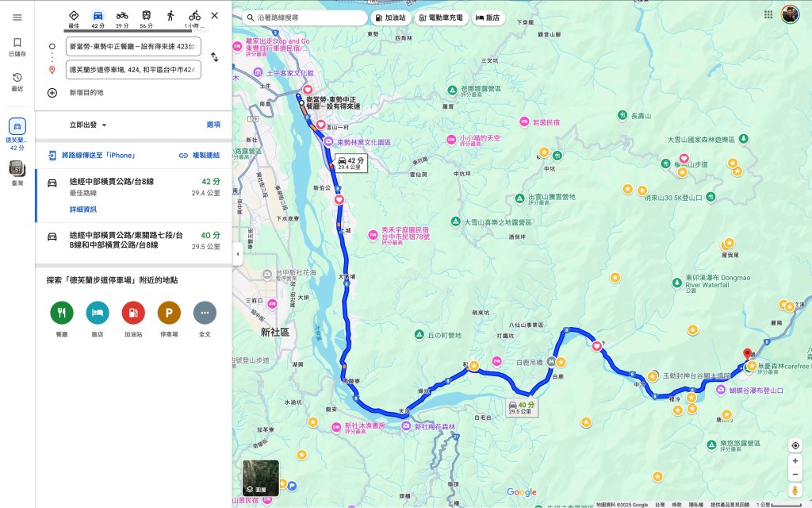812x508 pixels.
Task: Open the Google apps grid
Action: [x=768, y=14]
